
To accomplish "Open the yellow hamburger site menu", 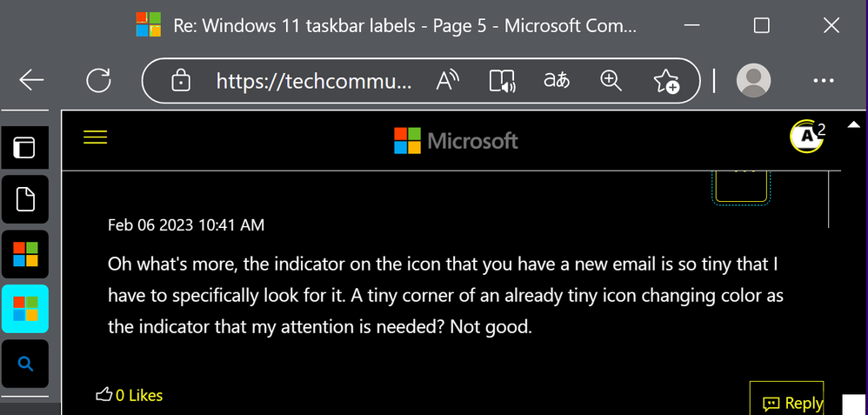I will [x=95, y=137].
